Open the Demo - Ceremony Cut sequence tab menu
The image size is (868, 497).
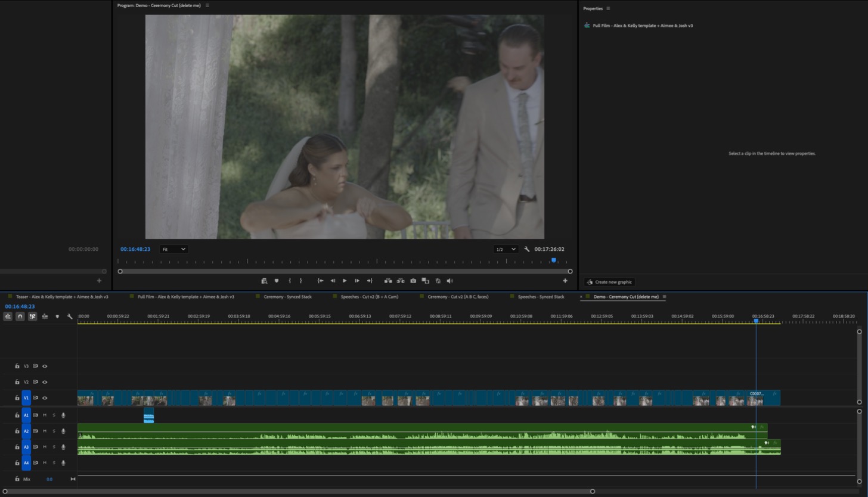click(x=664, y=297)
